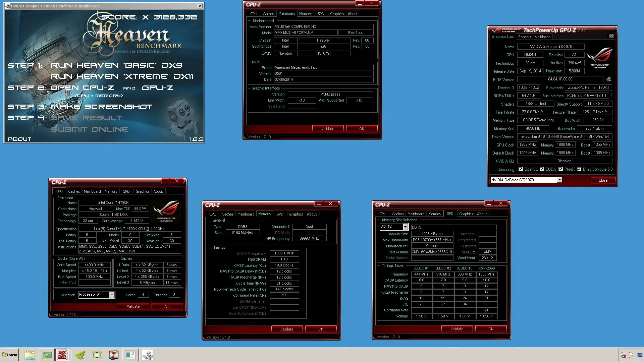Click the DRAM Frequency 1333.1 MHz value
The height and width of the screenshot is (362, 644).
pyautogui.click(x=284, y=253)
